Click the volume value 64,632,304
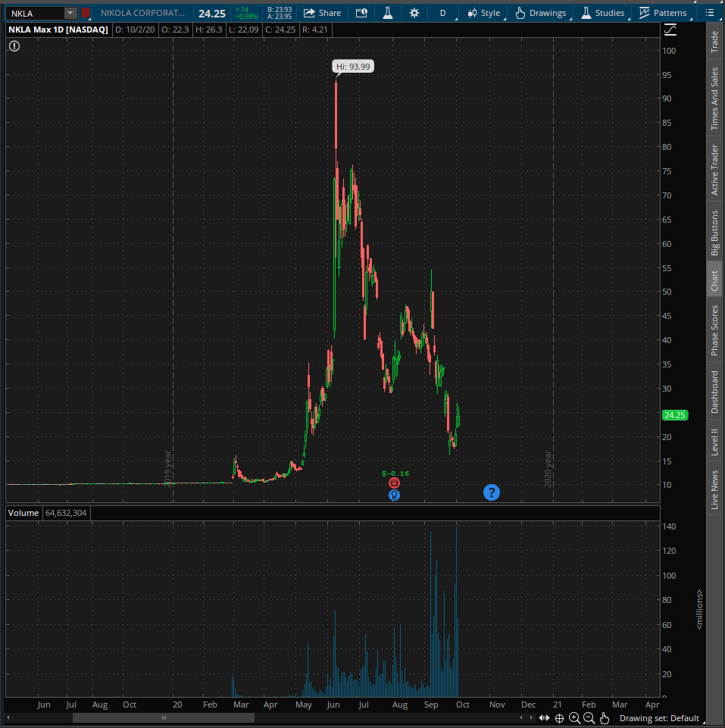725x728 pixels. [x=66, y=513]
